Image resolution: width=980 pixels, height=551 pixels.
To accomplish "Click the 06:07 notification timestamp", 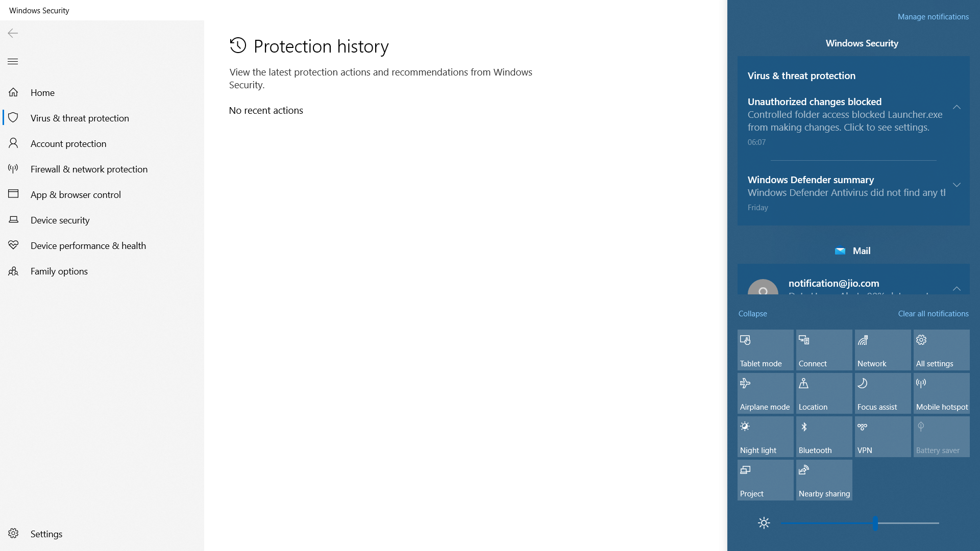I will point(756,142).
